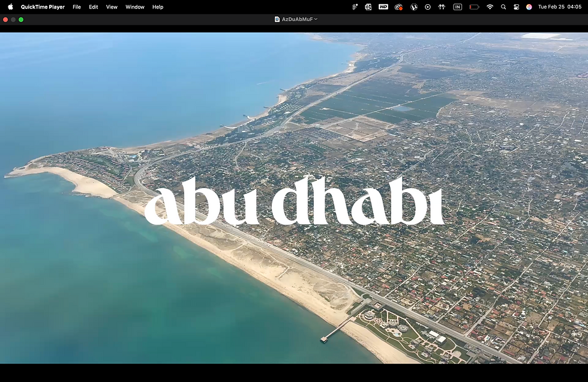Click the Siri icon

tap(529, 7)
